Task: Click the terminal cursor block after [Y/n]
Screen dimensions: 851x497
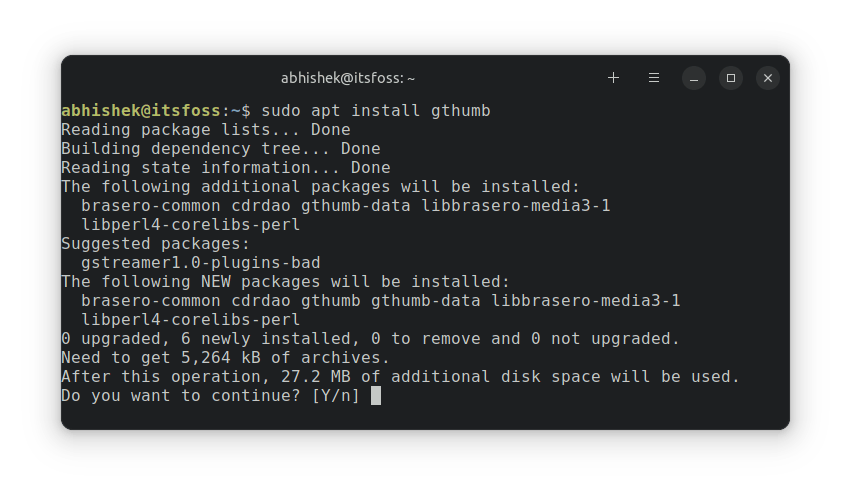Action: pyautogui.click(x=376, y=396)
